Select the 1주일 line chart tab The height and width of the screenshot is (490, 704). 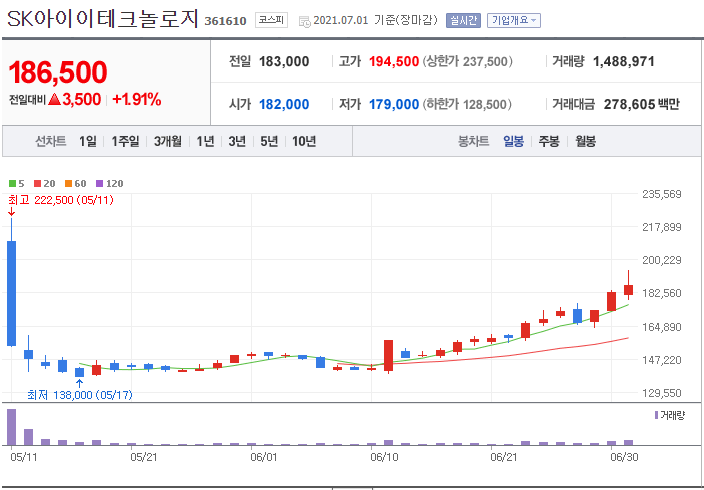(x=125, y=141)
